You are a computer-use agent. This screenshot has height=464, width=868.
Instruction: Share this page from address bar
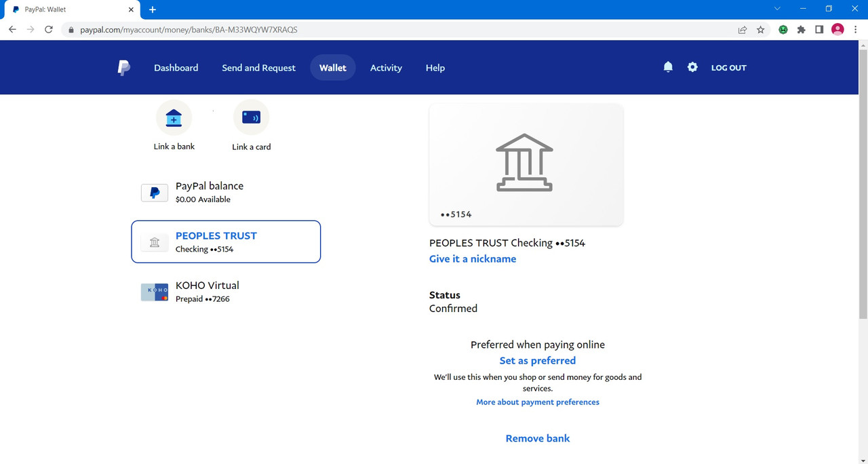pos(743,30)
